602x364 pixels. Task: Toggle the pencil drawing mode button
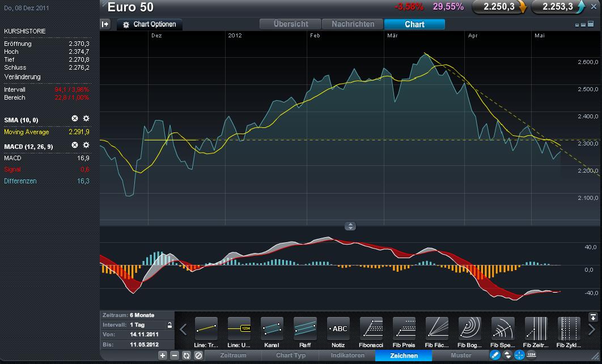[495, 356]
